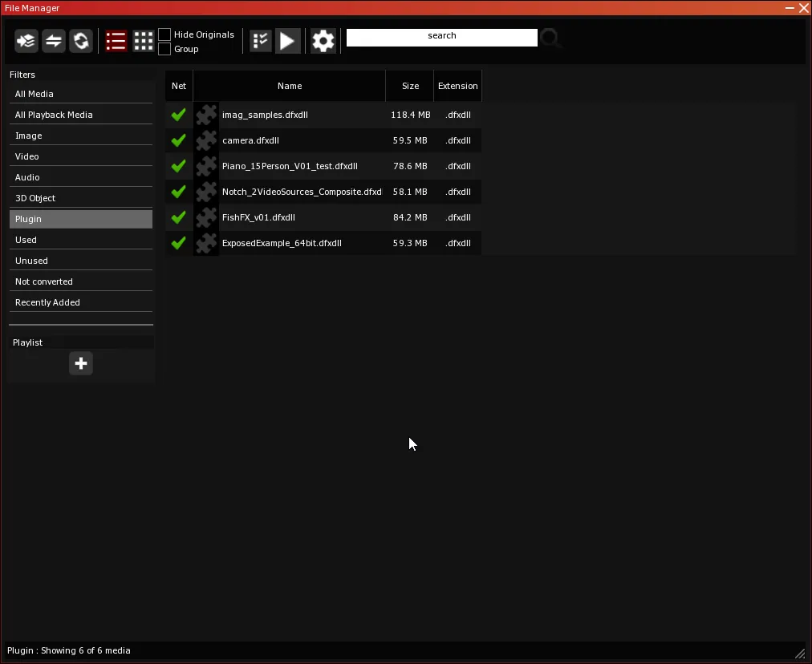Toggle the Group checkbox

(164, 49)
